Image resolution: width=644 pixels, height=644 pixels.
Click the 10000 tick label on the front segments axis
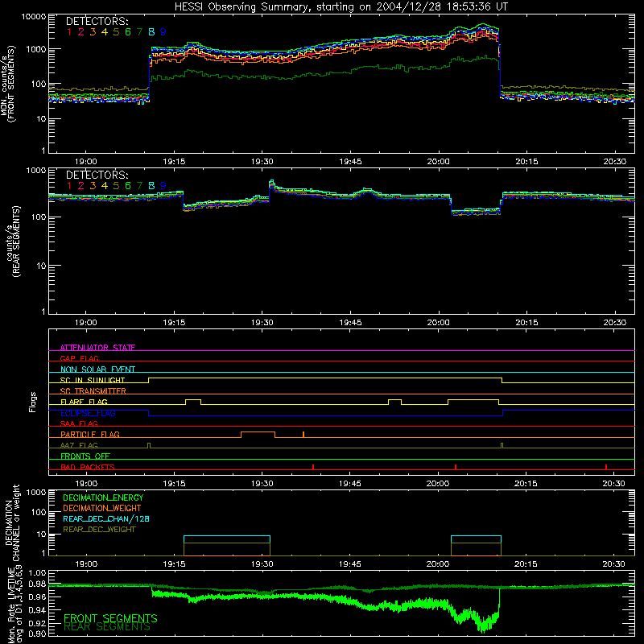click(34, 17)
